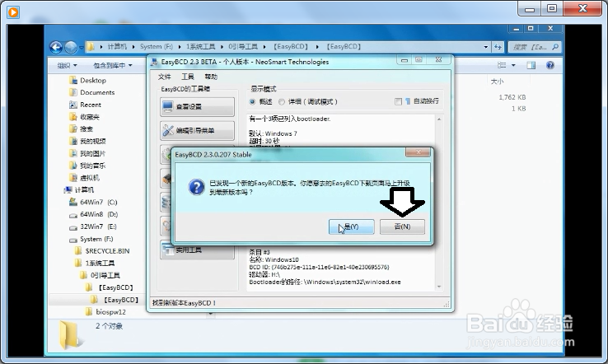
Task: Click scrollbar up arrow in EasyBCD text area
Action: click(x=439, y=119)
